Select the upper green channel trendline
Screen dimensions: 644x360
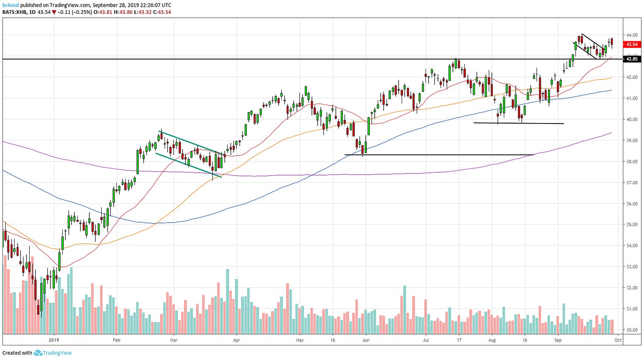(190, 142)
